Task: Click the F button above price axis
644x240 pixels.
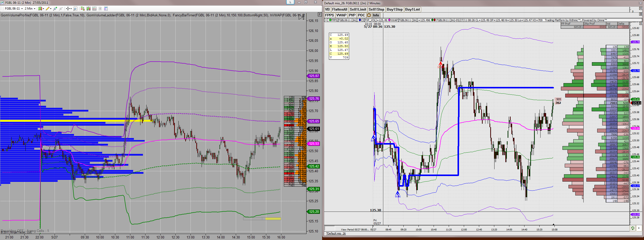Action: pos(320,14)
